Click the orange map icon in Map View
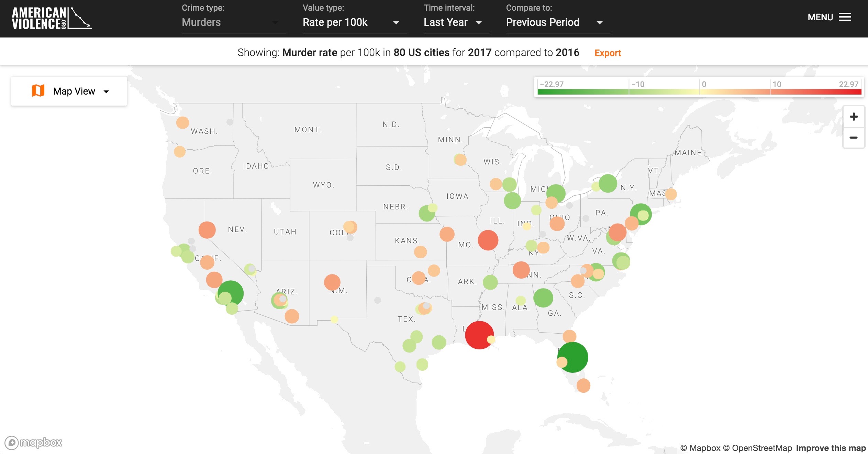 pyautogui.click(x=38, y=91)
